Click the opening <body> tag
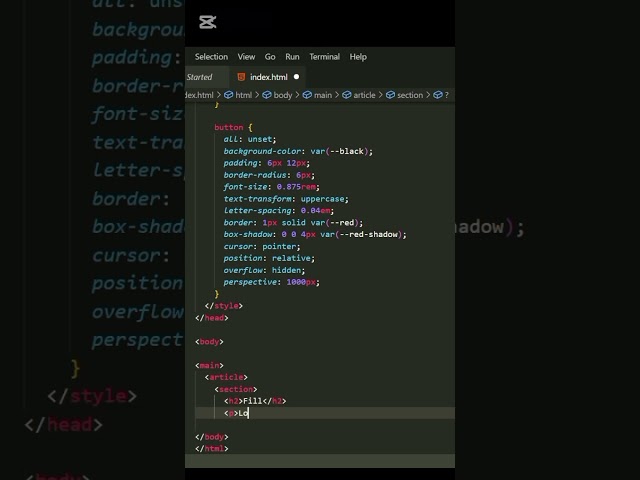The width and height of the screenshot is (640, 480). click(209, 342)
